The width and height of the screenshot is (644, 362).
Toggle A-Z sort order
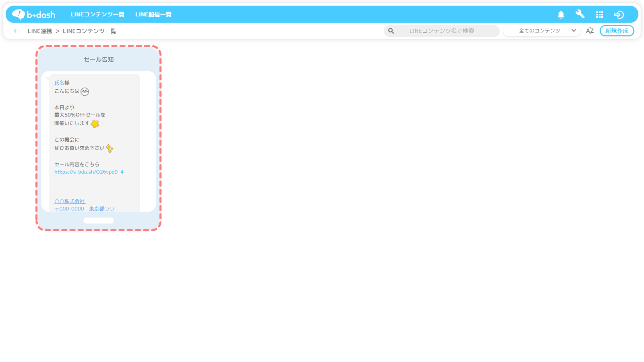tap(590, 31)
